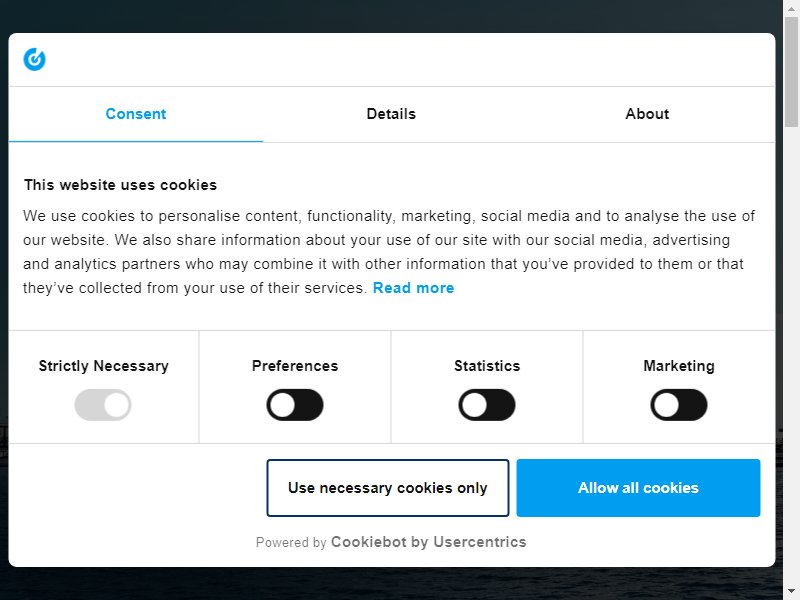Click the scrollbar down arrow
This screenshot has height=600, width=800.
791,591
